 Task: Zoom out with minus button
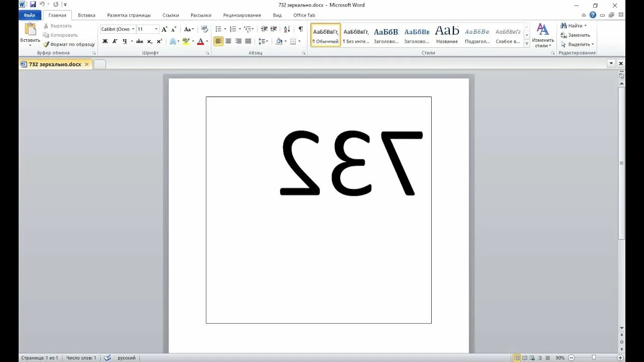coord(571,358)
